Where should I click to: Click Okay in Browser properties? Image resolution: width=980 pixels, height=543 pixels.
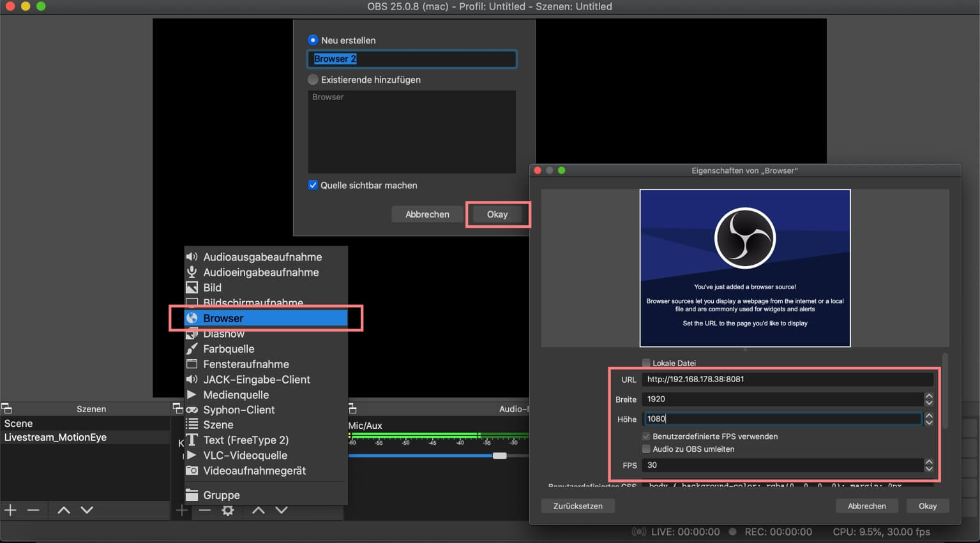click(928, 506)
